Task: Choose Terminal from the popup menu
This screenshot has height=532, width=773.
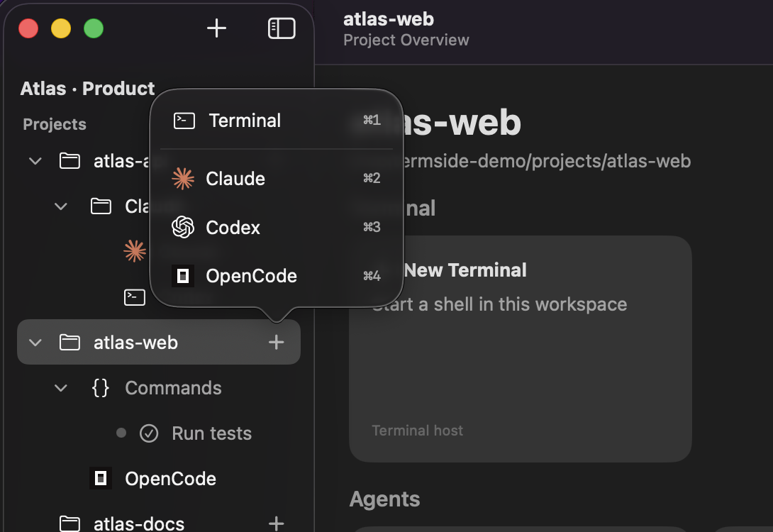Action: pyautogui.click(x=277, y=121)
